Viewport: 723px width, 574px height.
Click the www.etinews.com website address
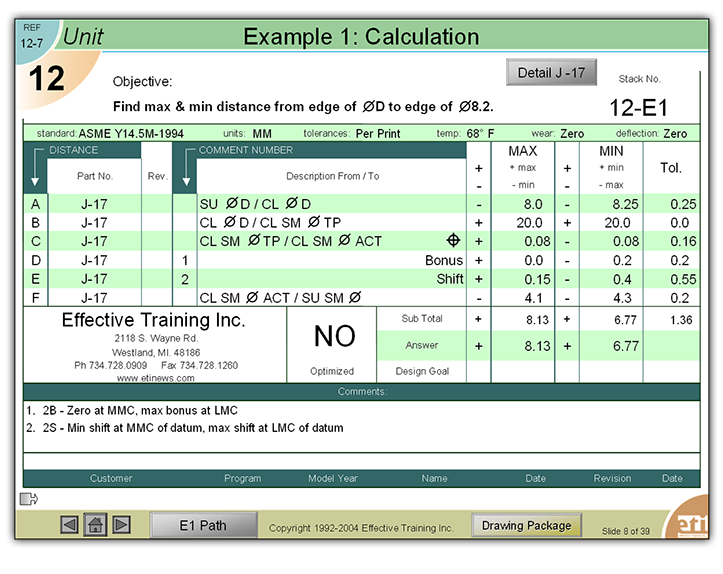pos(155,379)
